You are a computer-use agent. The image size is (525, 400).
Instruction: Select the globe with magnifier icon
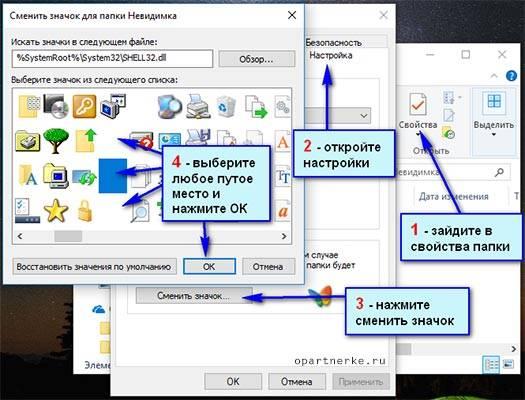point(170,106)
